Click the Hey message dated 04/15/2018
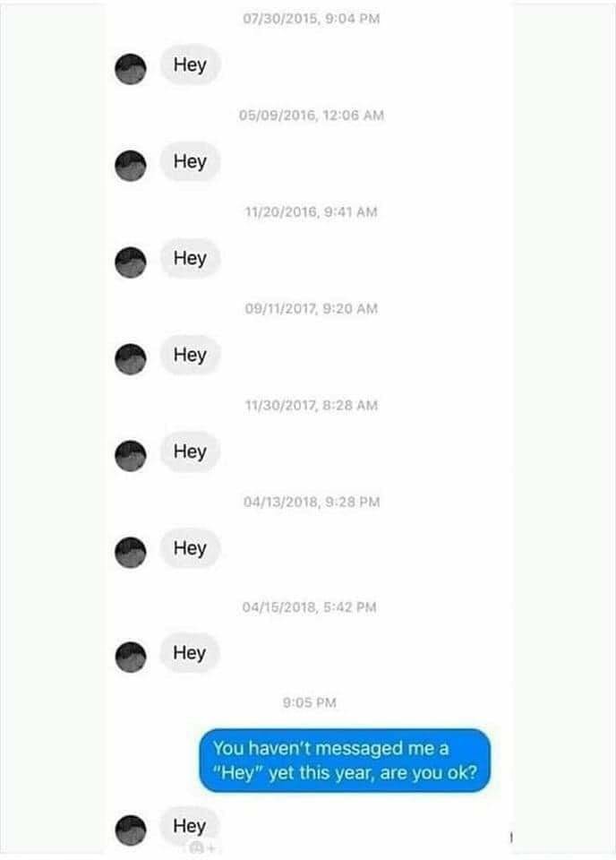Image resolution: width=616 pixels, height=860 pixels. (x=190, y=653)
